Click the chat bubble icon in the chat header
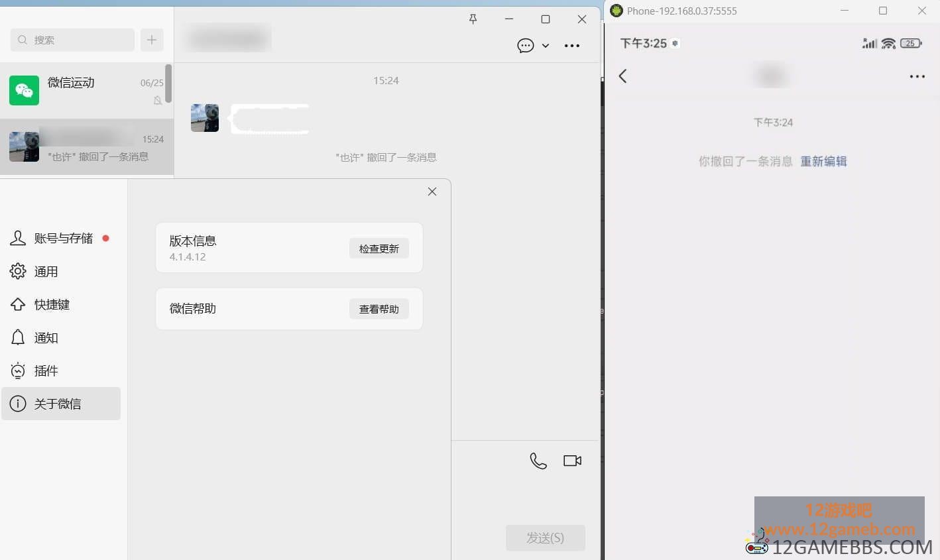 [526, 46]
